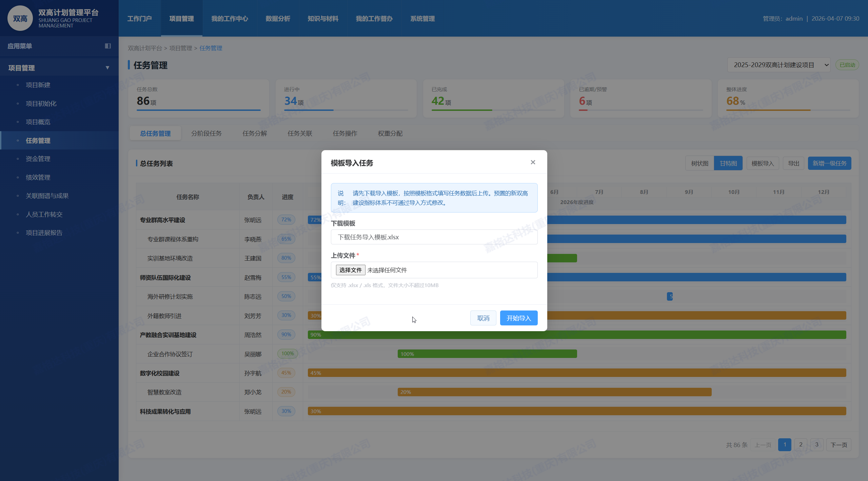Viewport: 868px width, 481px height.
Task: Open the 数据分析 top menu
Action: tap(278, 19)
